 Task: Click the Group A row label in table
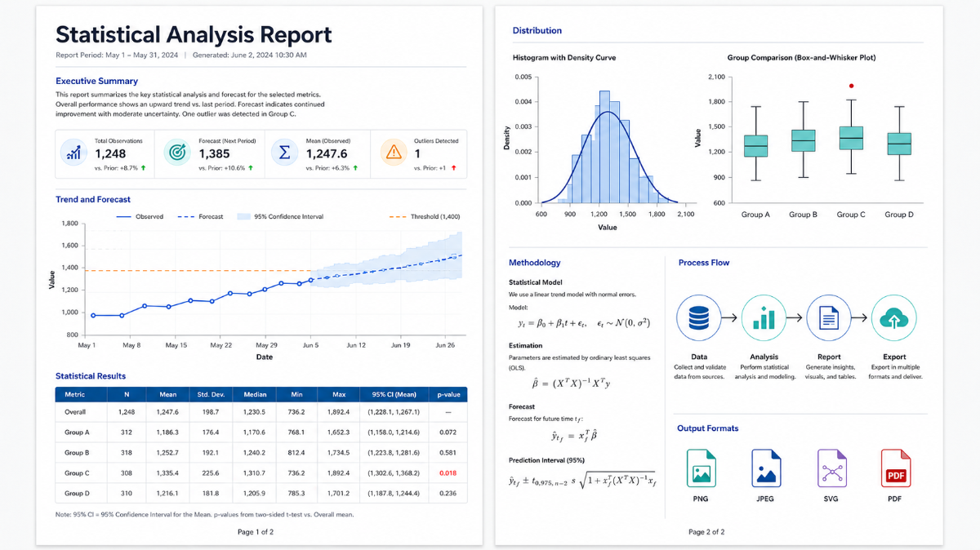[78, 432]
